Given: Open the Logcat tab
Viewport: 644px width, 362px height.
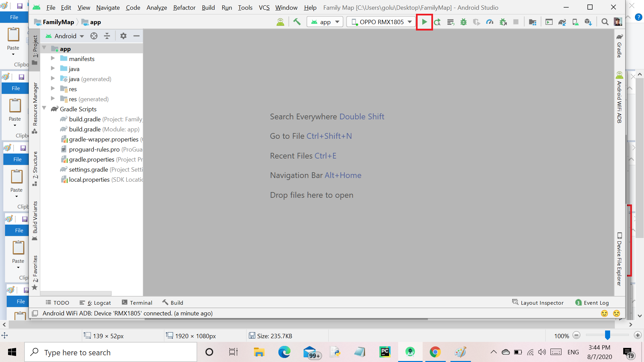Looking at the screenshot, I should (95, 303).
